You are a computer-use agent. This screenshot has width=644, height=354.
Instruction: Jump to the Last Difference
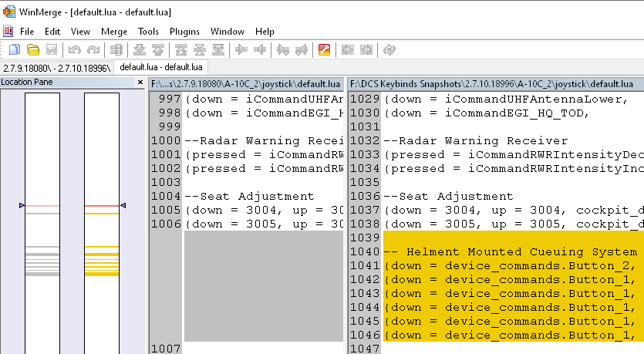218,50
